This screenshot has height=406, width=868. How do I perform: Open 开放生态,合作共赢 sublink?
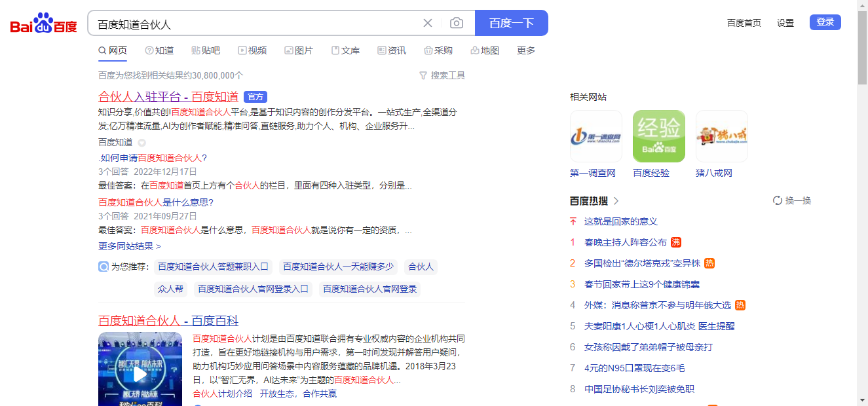coord(298,394)
